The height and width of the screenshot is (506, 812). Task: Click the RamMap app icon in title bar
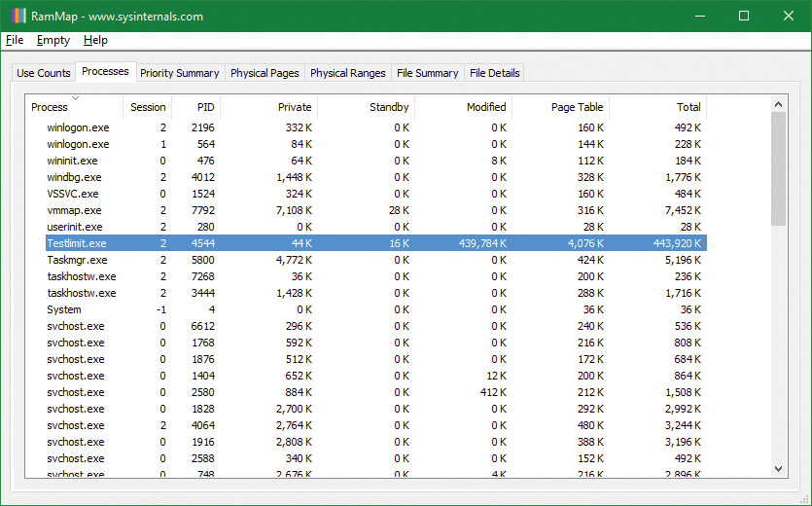coord(17,16)
